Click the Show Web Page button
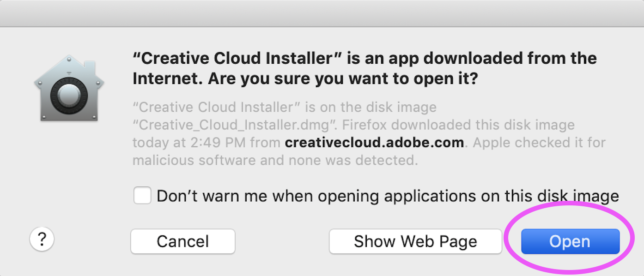This screenshot has width=644, height=276. pos(415,241)
